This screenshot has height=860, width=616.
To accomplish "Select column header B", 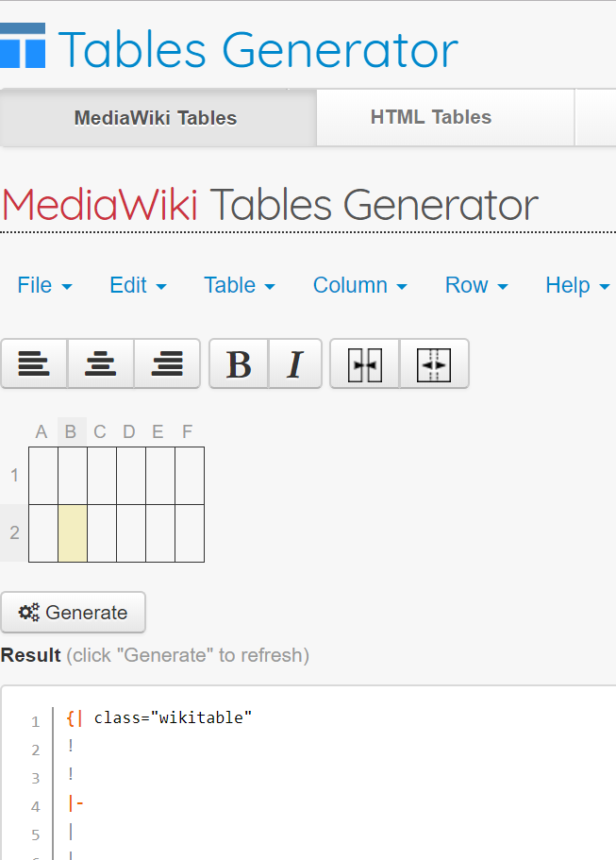I will coord(71,432).
